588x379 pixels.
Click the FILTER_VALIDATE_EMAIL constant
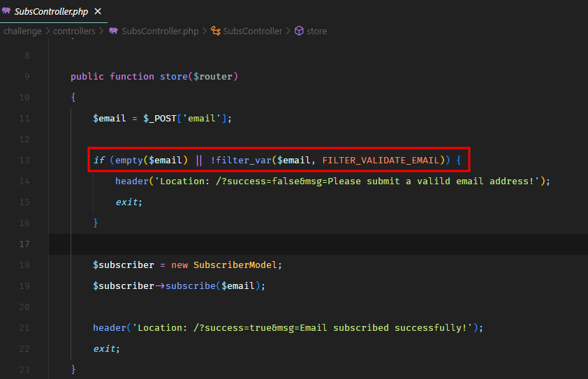coord(381,161)
